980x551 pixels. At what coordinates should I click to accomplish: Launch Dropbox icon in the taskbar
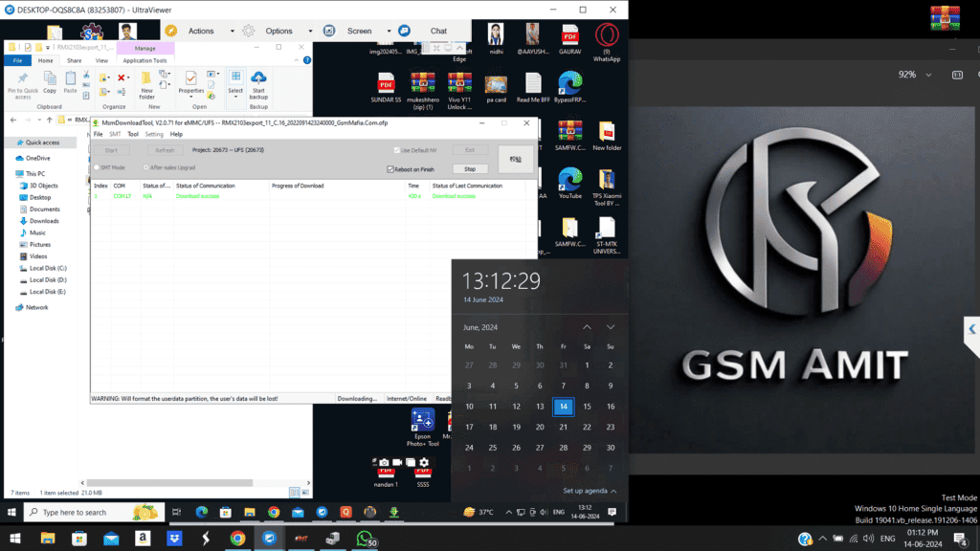(x=174, y=539)
